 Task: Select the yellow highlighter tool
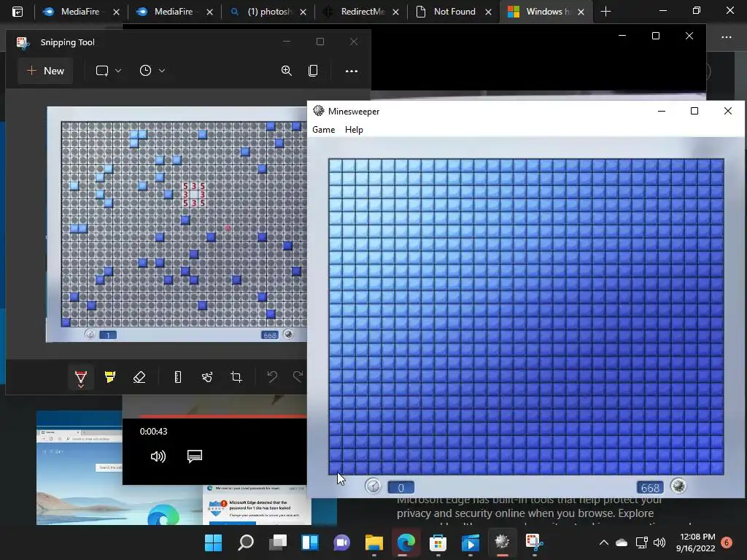pos(110,377)
